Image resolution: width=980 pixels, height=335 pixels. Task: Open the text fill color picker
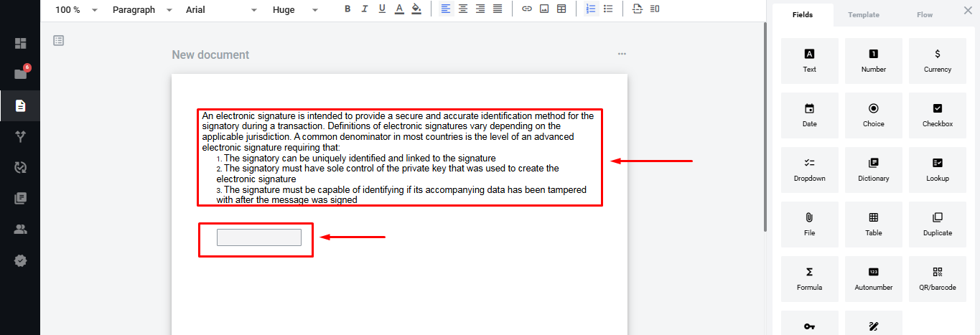(x=416, y=9)
